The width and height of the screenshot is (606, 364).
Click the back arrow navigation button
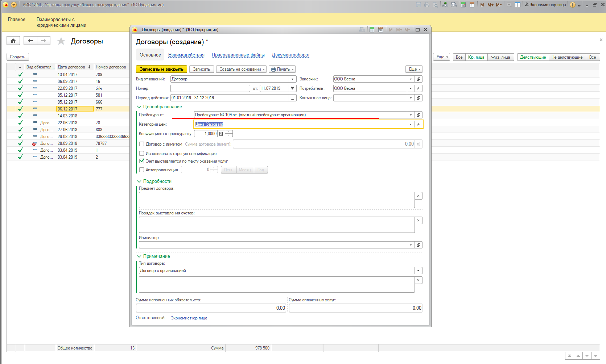(x=30, y=41)
